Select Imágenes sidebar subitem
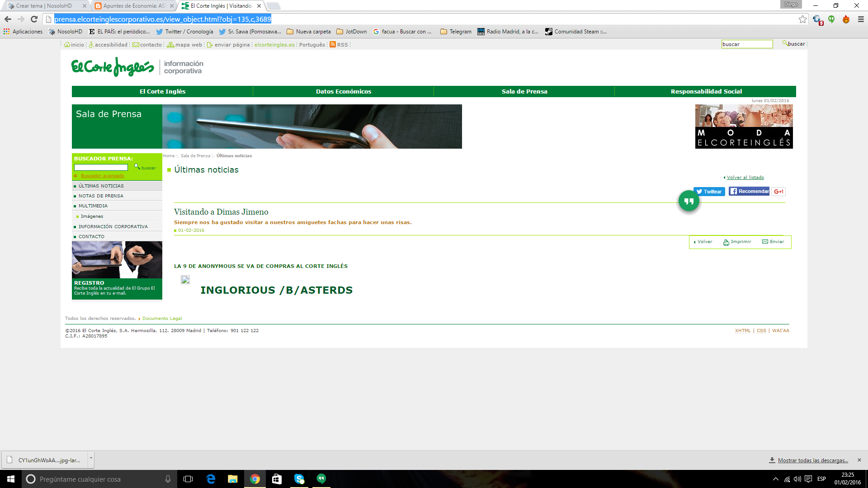Image resolution: width=868 pixels, height=488 pixels. [92, 216]
